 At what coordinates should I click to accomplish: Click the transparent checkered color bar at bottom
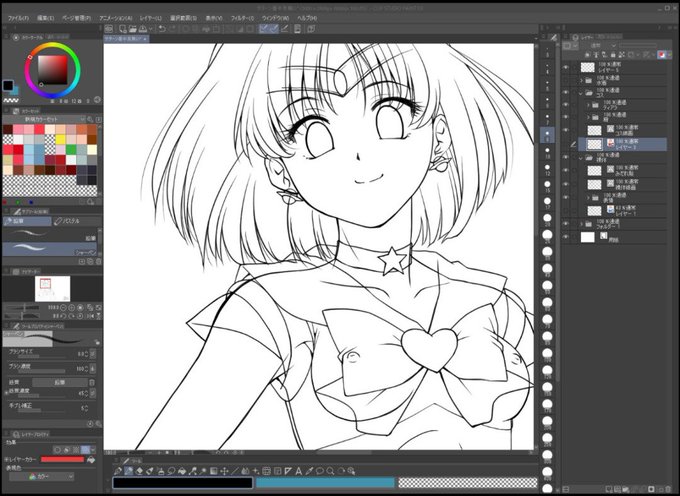click(x=468, y=483)
